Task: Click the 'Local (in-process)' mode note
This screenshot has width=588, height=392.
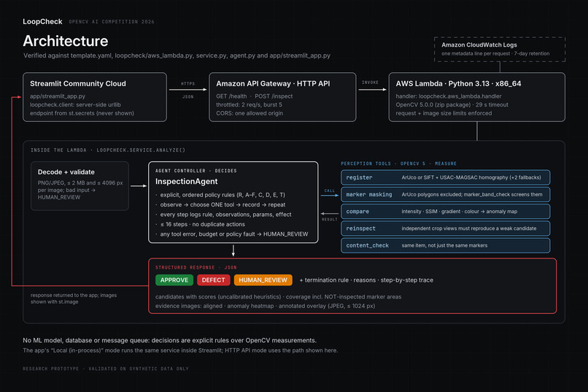Action: pos(180,350)
